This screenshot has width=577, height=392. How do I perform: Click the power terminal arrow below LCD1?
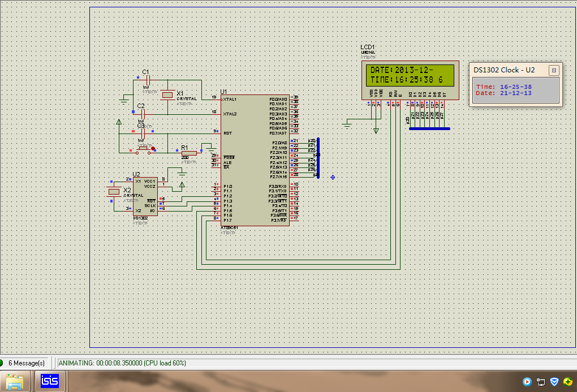pos(376,131)
